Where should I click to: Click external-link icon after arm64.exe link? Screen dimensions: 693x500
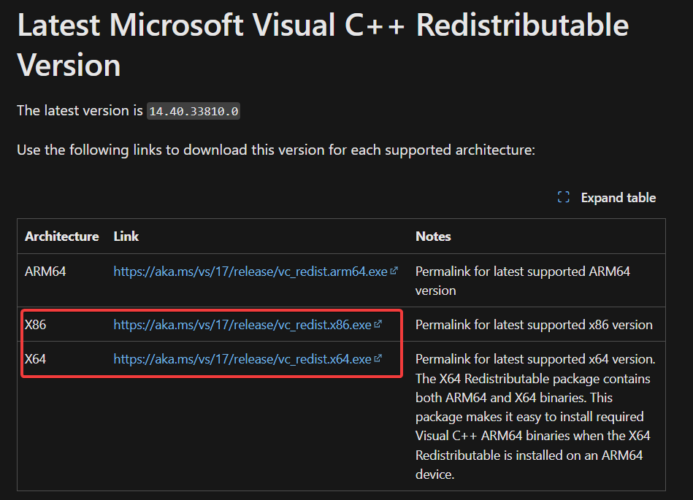click(394, 270)
